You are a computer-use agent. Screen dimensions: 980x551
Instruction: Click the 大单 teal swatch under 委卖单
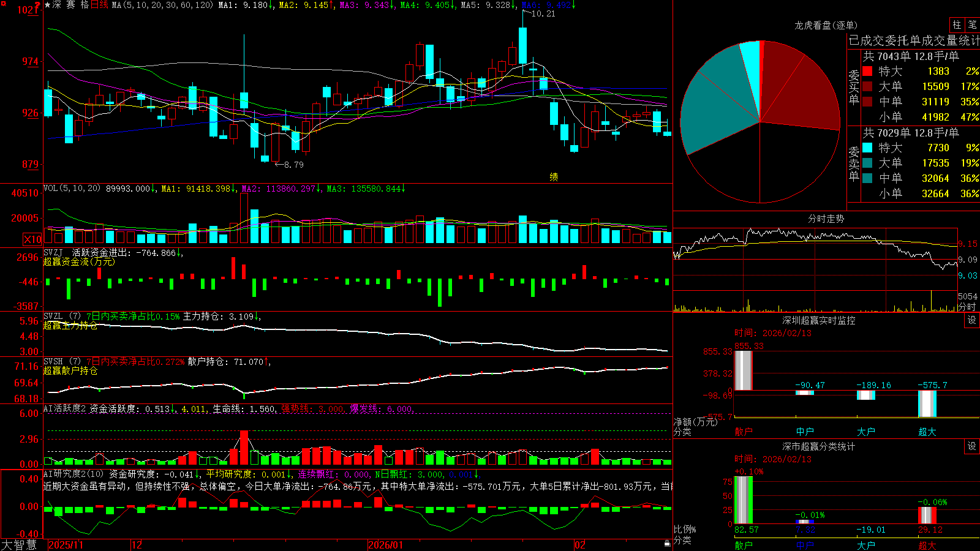tap(867, 163)
